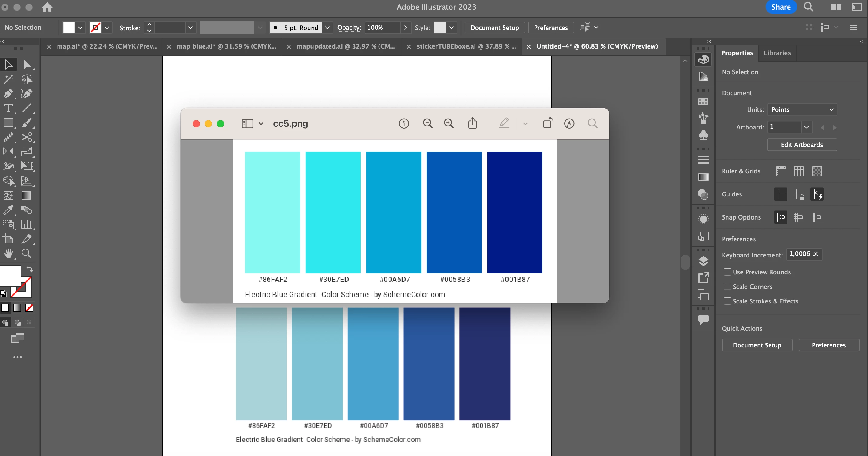
Task: Enable Scale Corners checkbox
Action: (727, 286)
